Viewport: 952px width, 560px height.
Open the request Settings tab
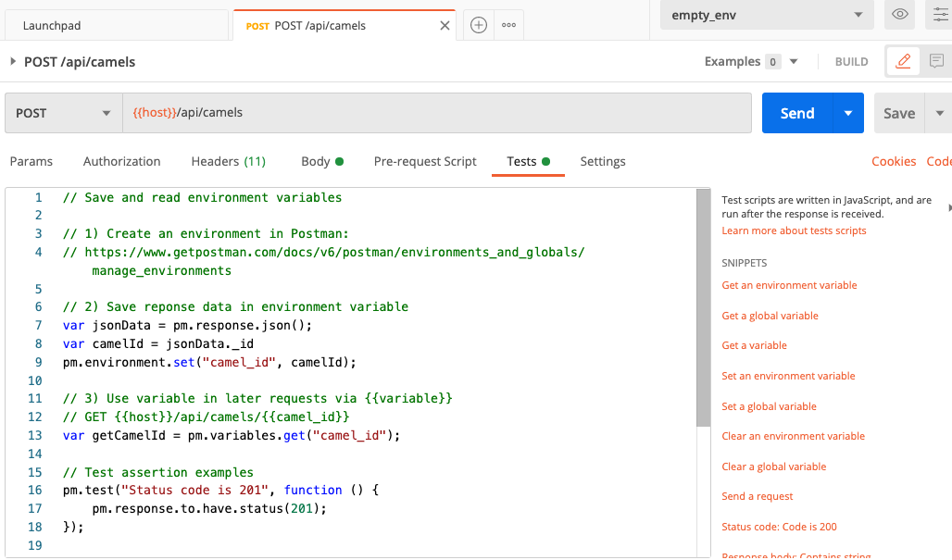point(602,161)
